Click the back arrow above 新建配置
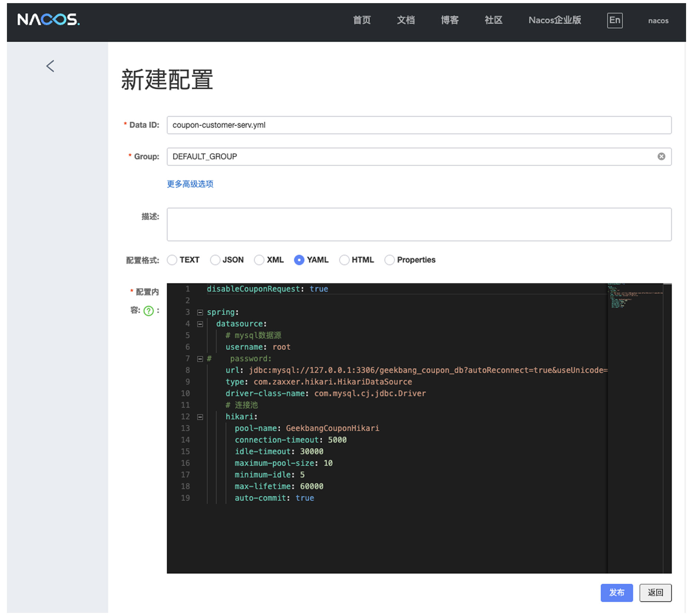The width and height of the screenshot is (693, 616). [x=50, y=66]
